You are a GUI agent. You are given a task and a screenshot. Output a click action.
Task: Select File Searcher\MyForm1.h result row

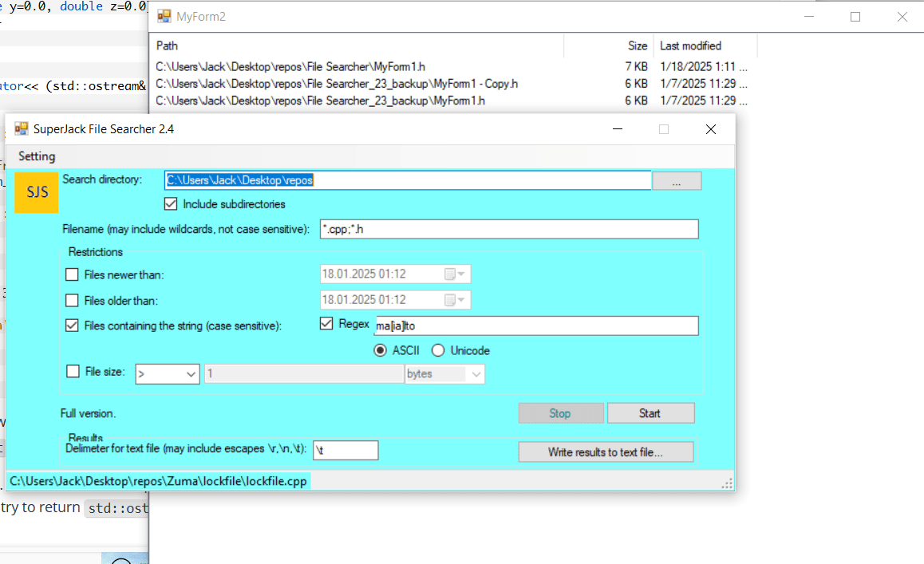point(451,66)
